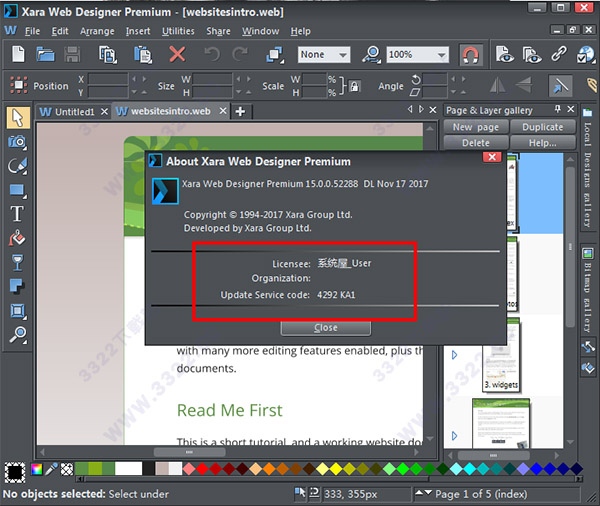Toggle the scale line widths arrow button
This screenshot has width=600, height=506.
561,86
